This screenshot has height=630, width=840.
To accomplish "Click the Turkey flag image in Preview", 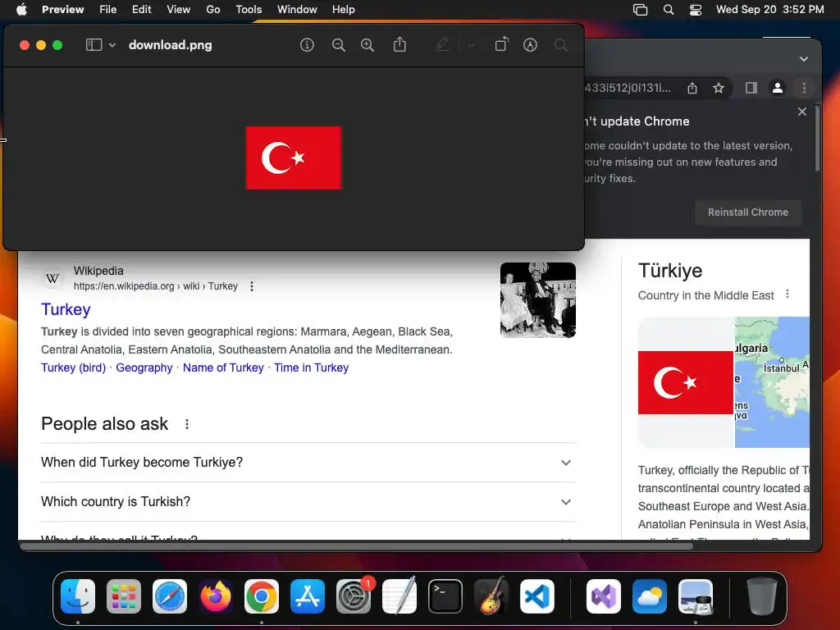I will click(294, 158).
